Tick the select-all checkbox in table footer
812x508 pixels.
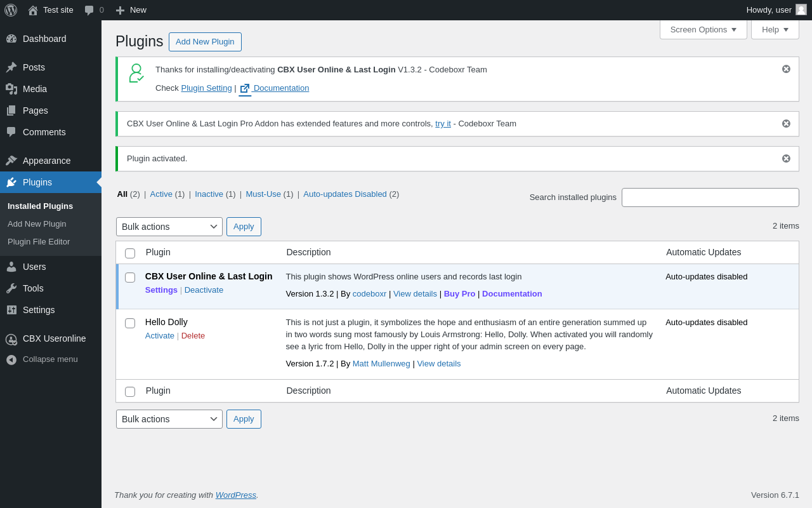click(130, 392)
